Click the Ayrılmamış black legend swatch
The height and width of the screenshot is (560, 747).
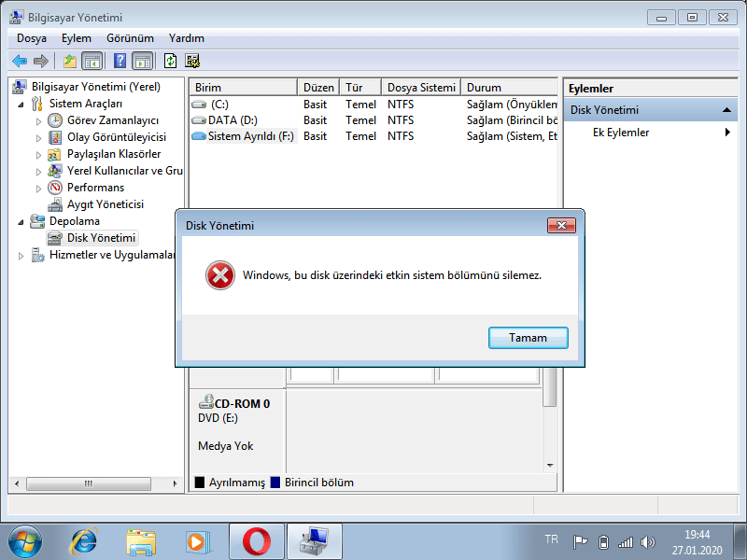click(x=200, y=483)
